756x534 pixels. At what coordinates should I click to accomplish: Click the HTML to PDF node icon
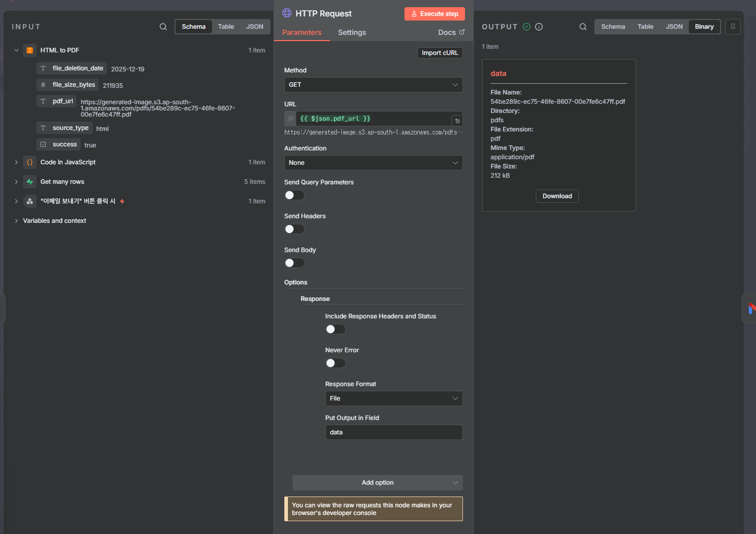click(x=30, y=50)
